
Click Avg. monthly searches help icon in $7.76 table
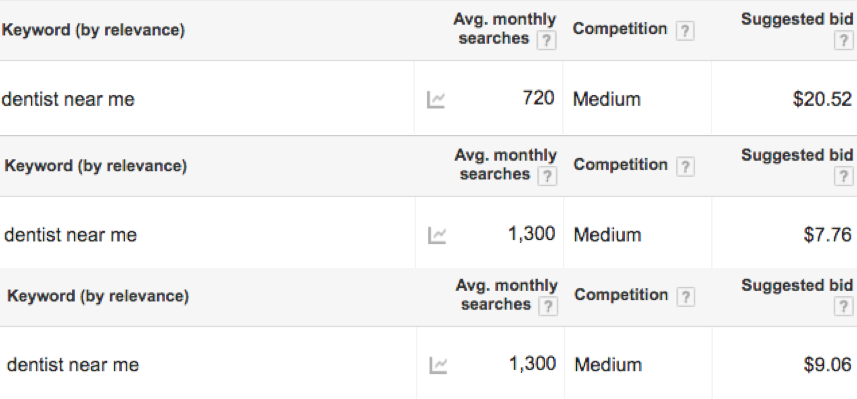click(547, 176)
